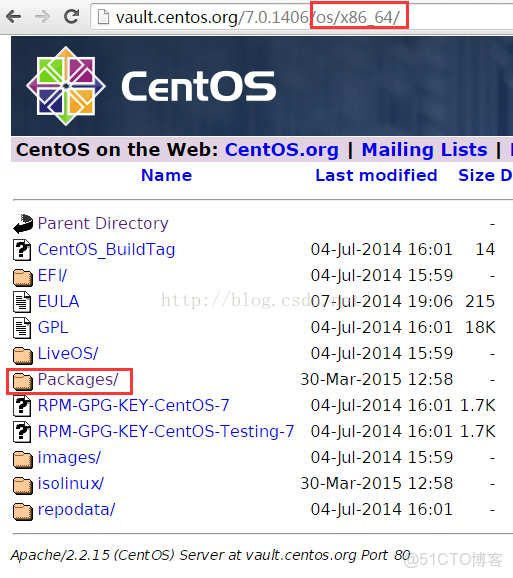
Task: Click 'CentOS on the Web:' heading text
Action: tap(118, 150)
